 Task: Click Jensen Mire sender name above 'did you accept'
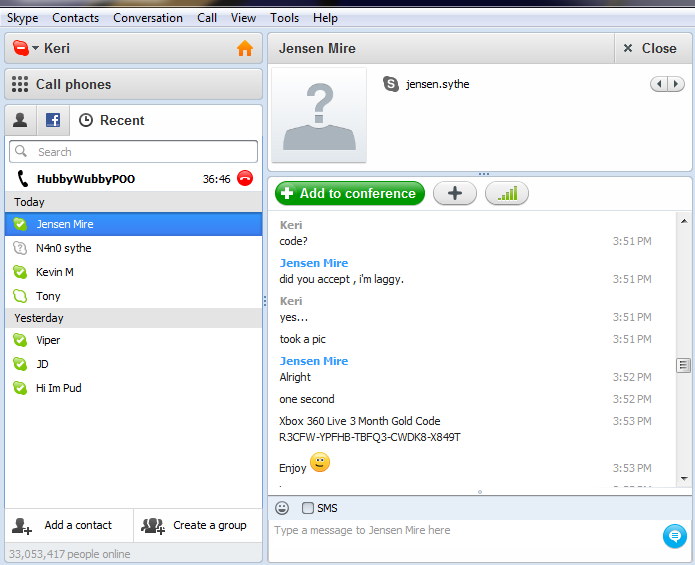314,263
